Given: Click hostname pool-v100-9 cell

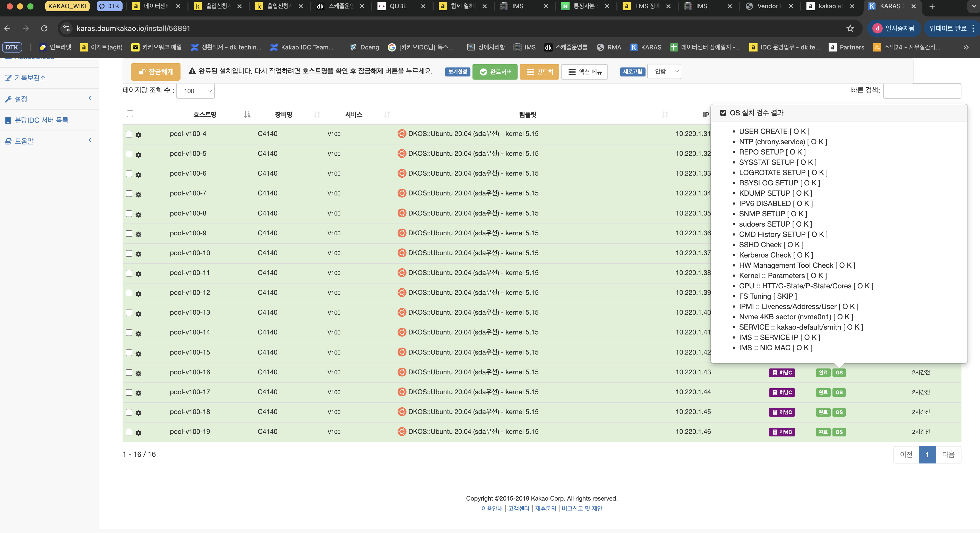Looking at the screenshot, I should click(x=188, y=233).
